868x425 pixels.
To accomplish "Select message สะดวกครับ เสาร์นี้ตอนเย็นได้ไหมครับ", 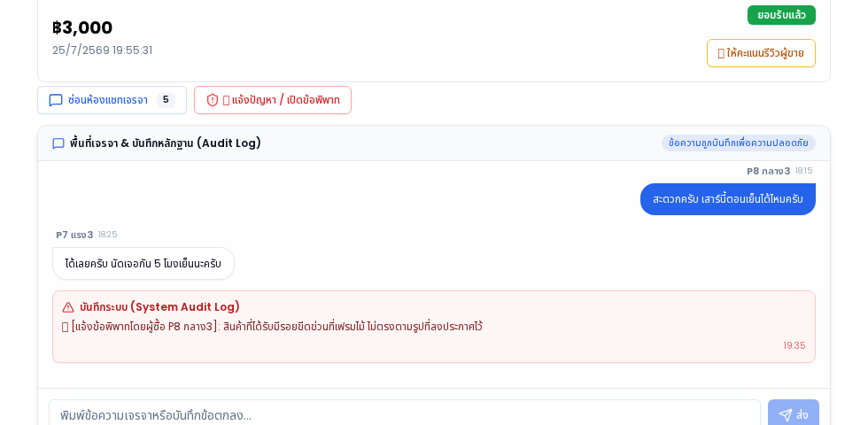I will click(x=727, y=199).
